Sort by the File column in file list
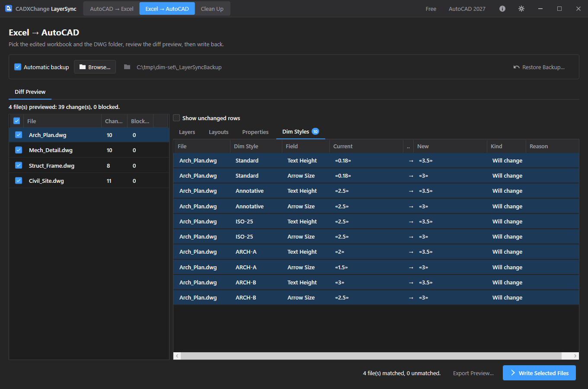This screenshot has width=588, height=389. 62,121
